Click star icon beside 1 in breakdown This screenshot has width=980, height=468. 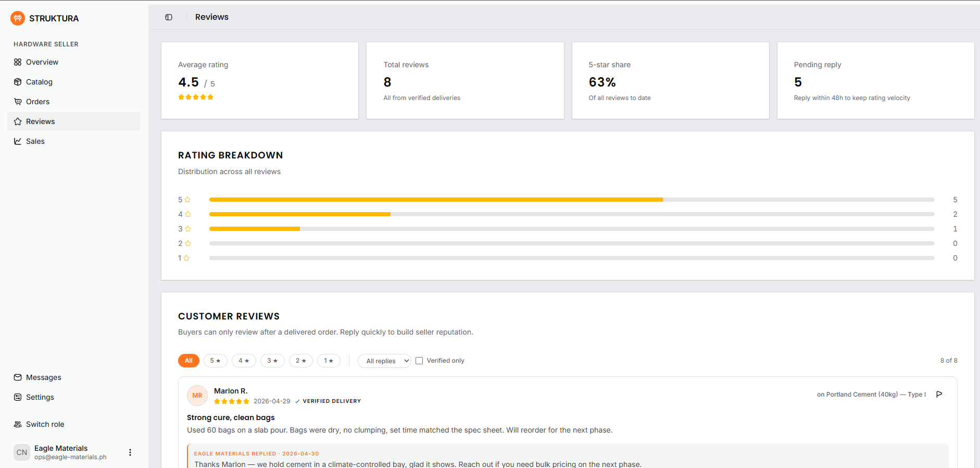click(186, 258)
